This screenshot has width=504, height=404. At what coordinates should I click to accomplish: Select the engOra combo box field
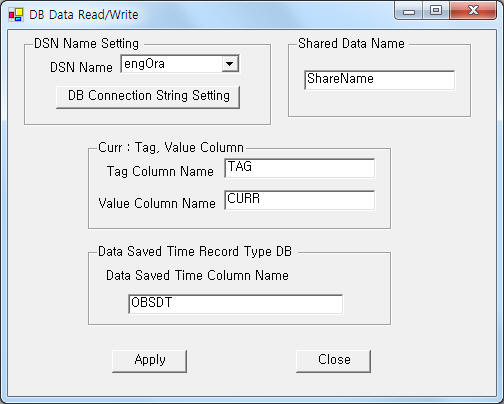tap(180, 64)
